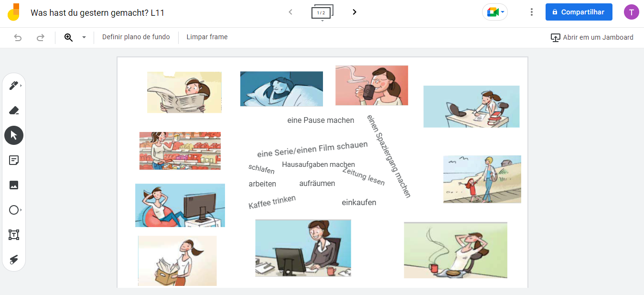
Task: Click Abrir em um Jamboard
Action: tap(592, 37)
